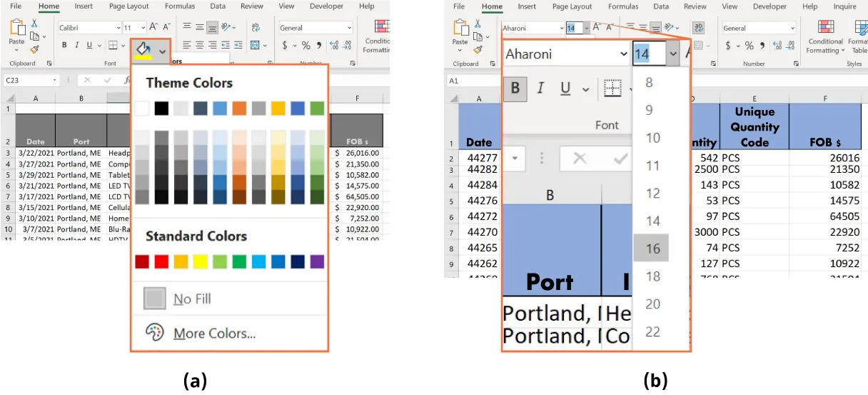Click the Fill Color paint bucket icon
The image size is (868, 395).
click(144, 50)
